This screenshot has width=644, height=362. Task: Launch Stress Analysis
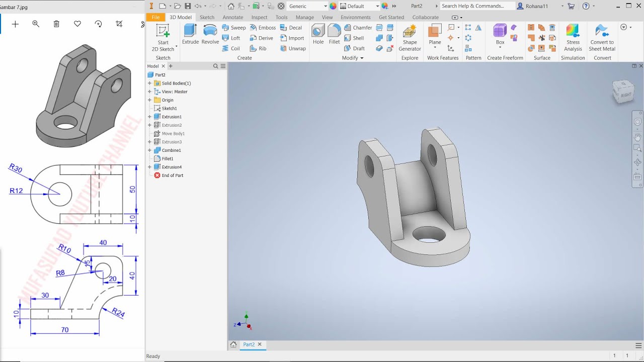[x=573, y=38]
